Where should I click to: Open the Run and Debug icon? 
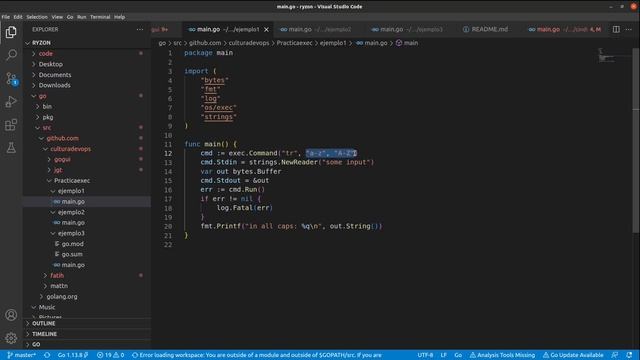coord(11,101)
